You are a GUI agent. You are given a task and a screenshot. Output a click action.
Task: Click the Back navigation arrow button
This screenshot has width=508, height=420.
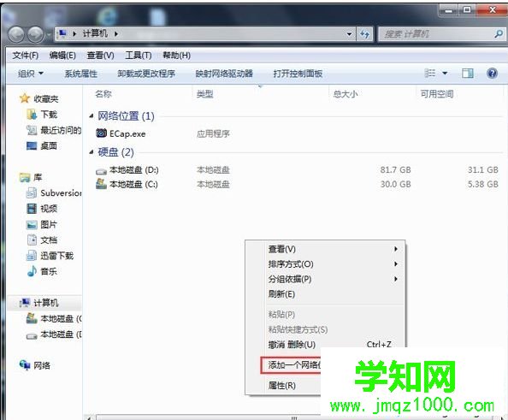pos(16,34)
